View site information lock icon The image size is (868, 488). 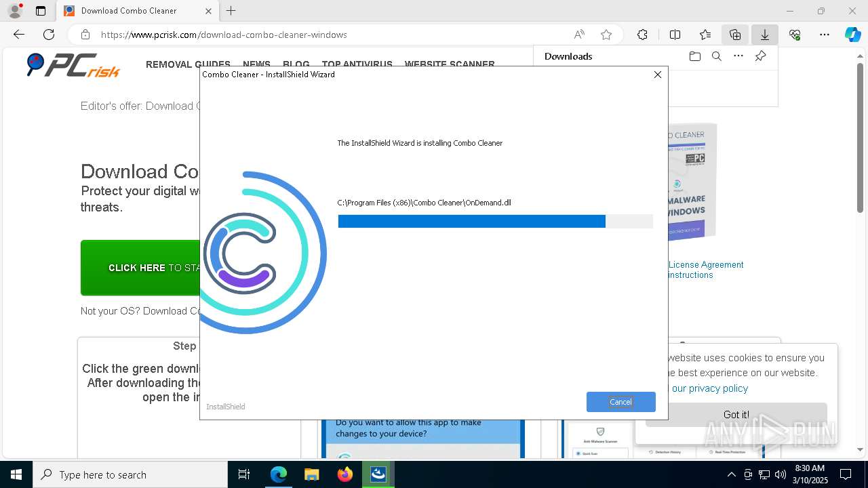coord(85,35)
